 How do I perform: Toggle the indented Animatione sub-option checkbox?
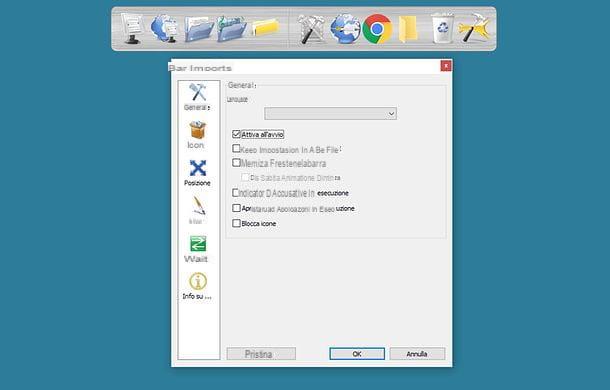click(245, 177)
